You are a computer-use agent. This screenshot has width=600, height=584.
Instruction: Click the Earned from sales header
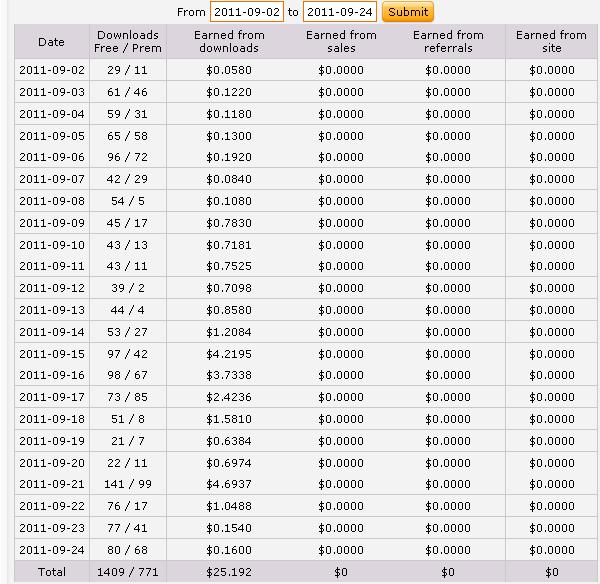tap(341, 42)
